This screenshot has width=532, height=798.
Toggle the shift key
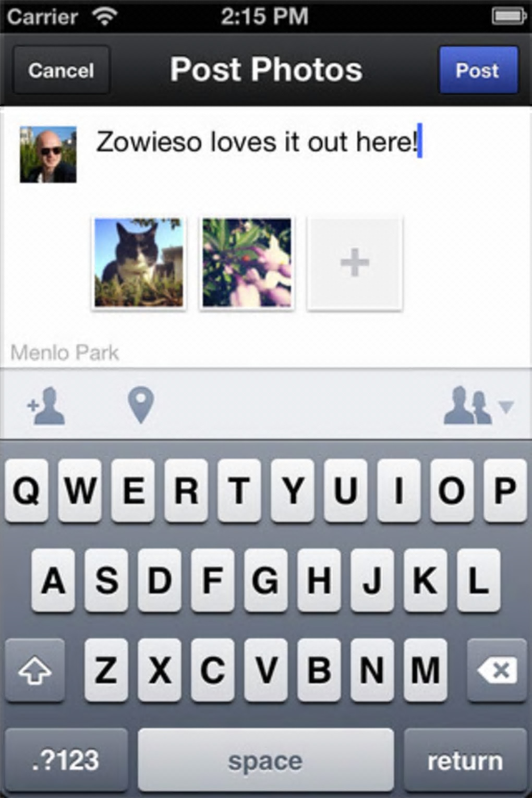click(35, 670)
